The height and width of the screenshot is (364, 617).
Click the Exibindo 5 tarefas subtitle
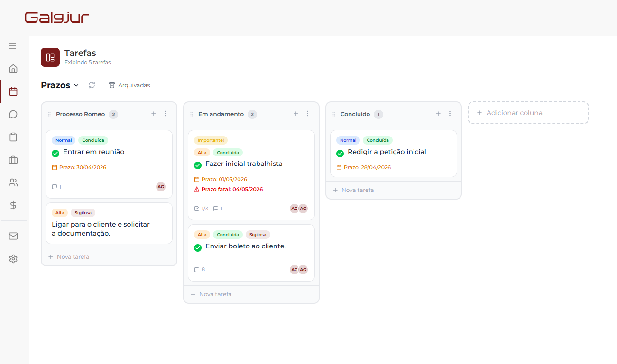click(88, 62)
